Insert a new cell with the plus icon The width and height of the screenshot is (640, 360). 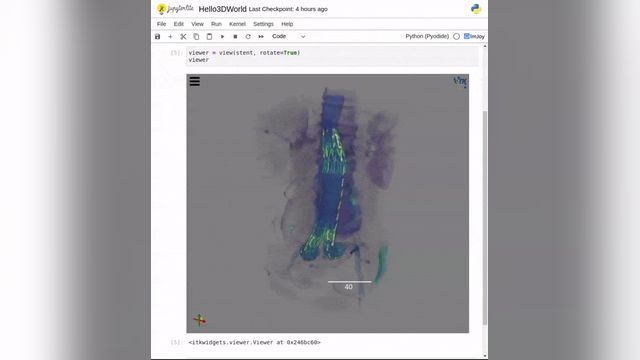[170, 36]
